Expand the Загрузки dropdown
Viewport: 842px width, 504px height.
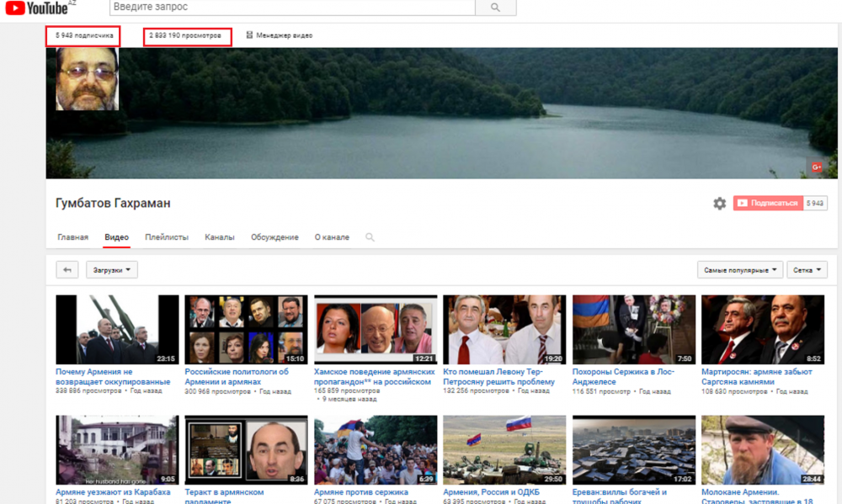point(113,270)
